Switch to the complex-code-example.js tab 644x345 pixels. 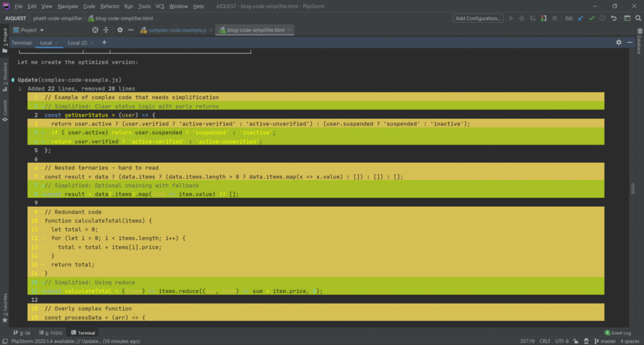pos(177,30)
